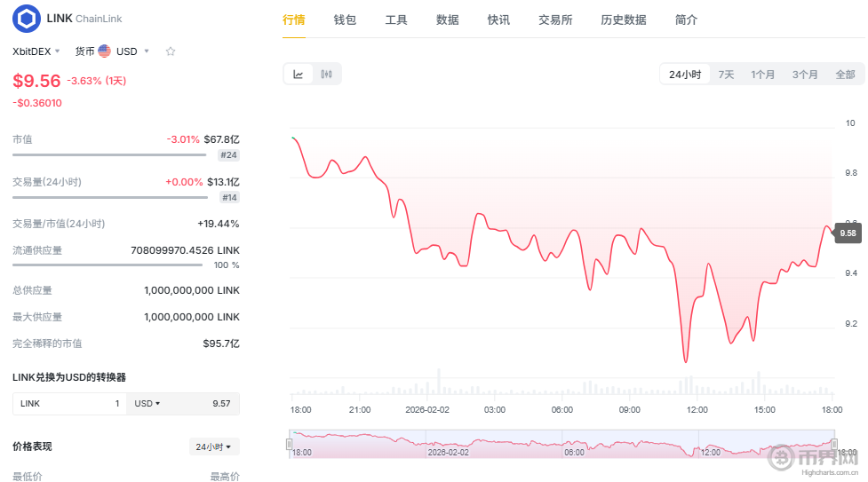Image resolution: width=868 pixels, height=482 pixels.
Task: Click the US flag currency icon
Action: click(105, 51)
